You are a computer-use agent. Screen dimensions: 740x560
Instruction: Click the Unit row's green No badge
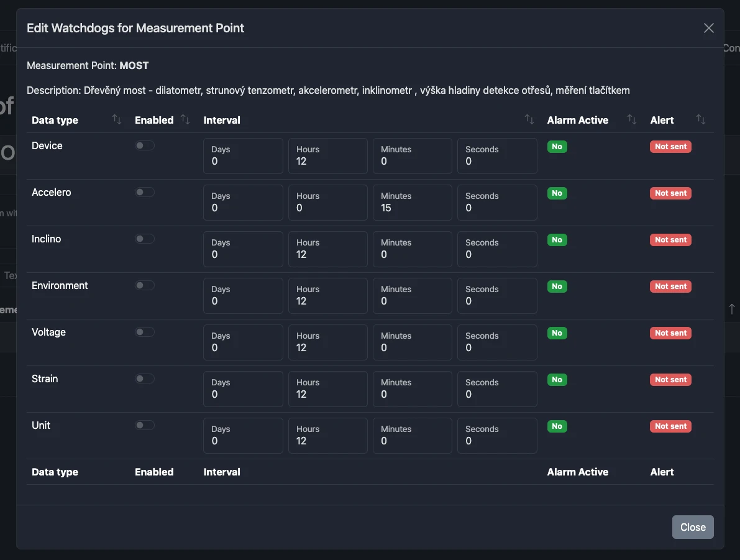557,426
